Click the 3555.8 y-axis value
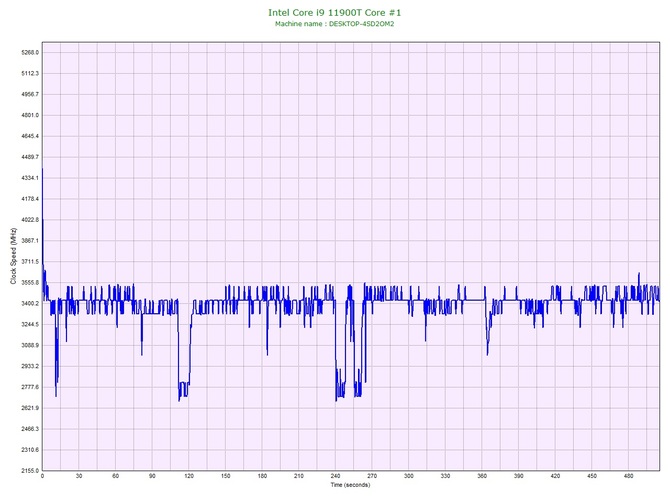This screenshot has width=670, height=502. [x=30, y=283]
